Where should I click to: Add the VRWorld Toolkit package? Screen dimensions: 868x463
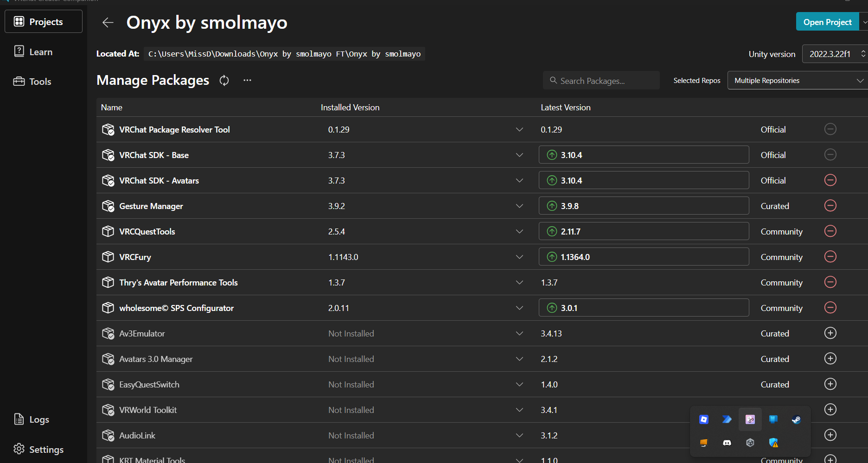tap(830, 409)
